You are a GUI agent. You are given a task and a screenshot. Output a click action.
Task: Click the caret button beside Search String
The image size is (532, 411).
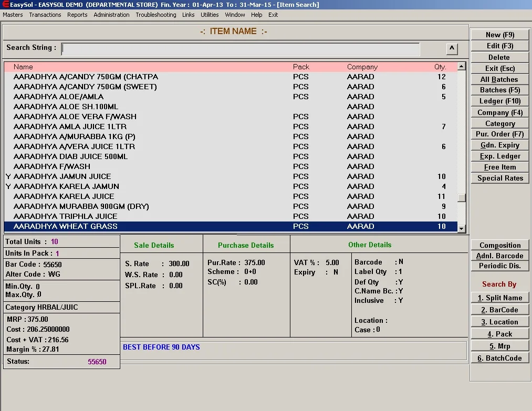(x=452, y=49)
